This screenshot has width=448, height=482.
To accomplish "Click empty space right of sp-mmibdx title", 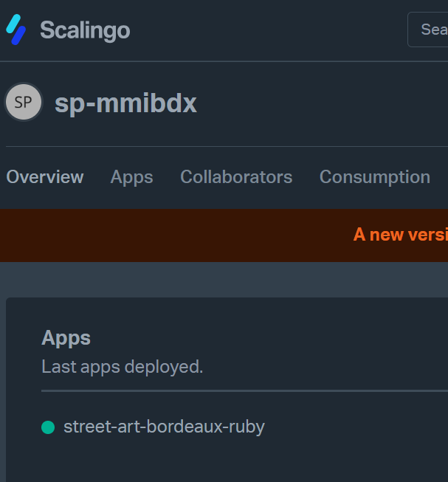I will pyautogui.click(x=317, y=103).
